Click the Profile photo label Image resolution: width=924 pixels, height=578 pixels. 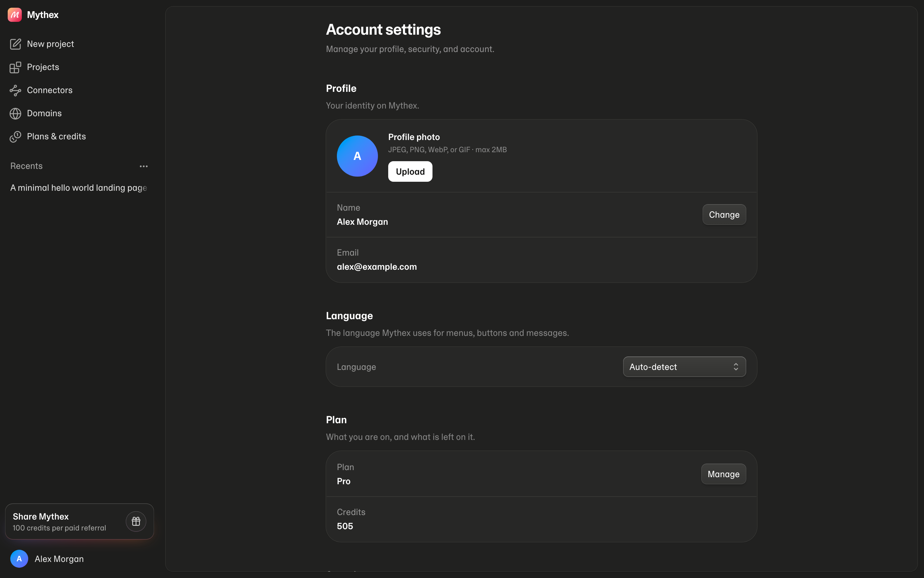(414, 137)
